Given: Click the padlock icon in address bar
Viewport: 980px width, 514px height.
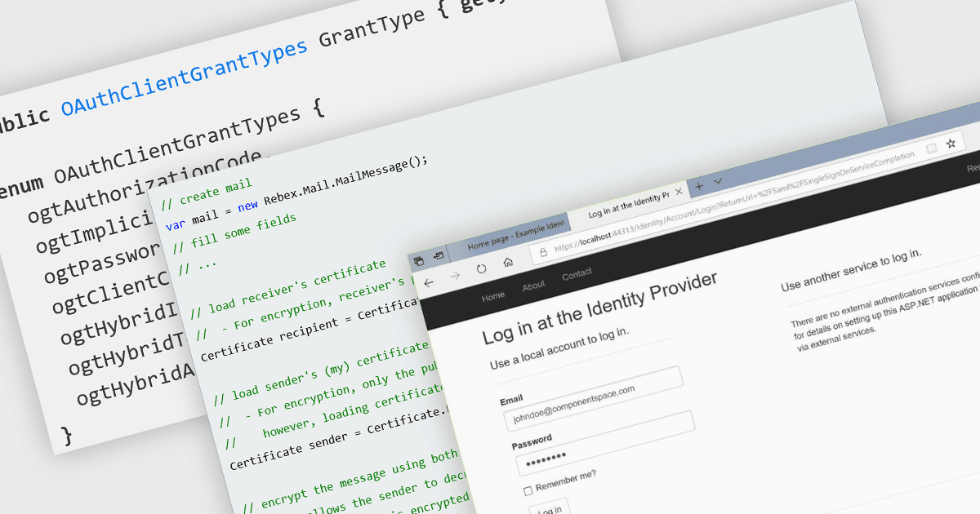Looking at the screenshot, I should 542,252.
